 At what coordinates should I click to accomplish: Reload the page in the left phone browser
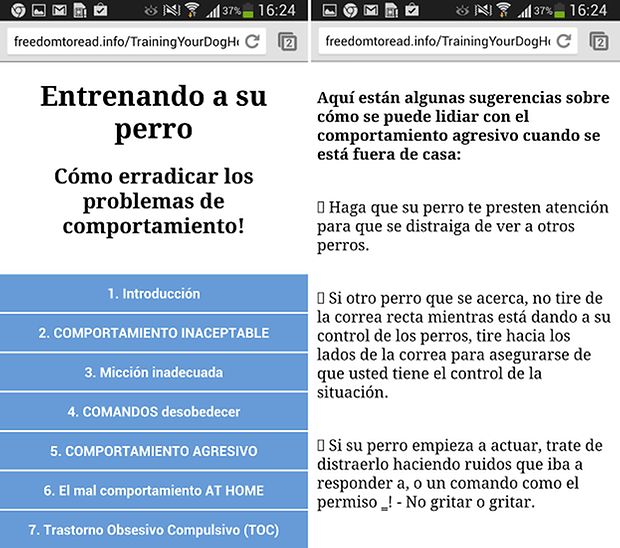pyautogui.click(x=252, y=41)
